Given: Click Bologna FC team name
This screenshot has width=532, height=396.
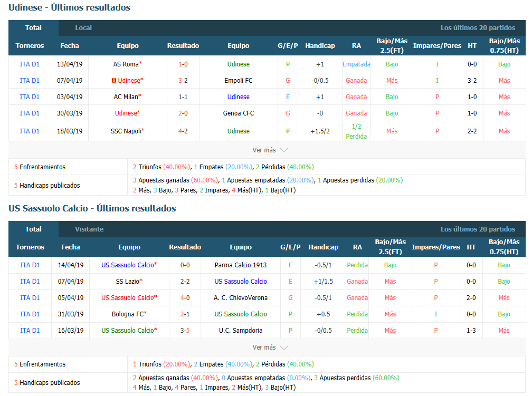Looking at the screenshot, I should pyautogui.click(x=128, y=314).
